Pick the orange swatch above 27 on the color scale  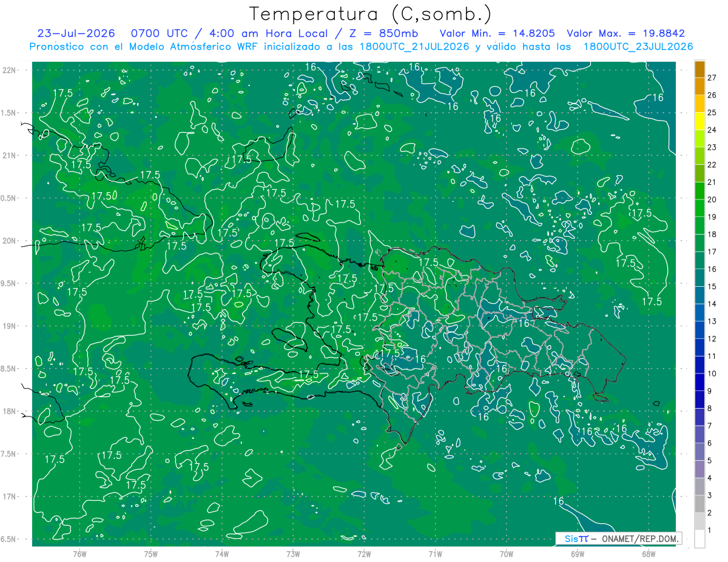pos(699,69)
